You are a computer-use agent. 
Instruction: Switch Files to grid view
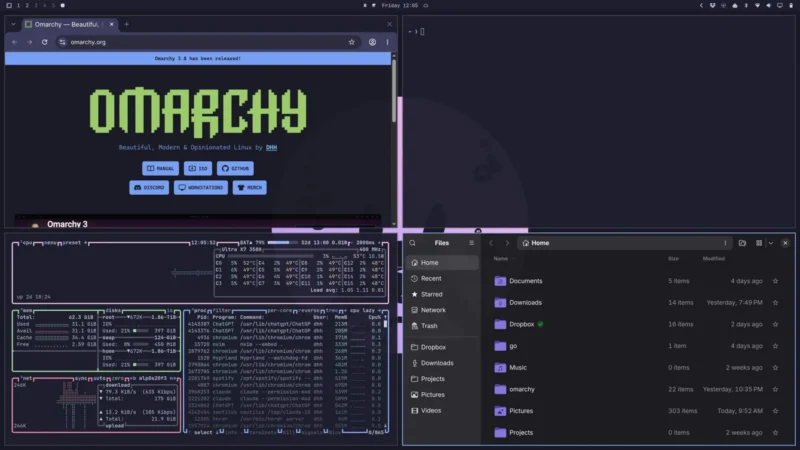(x=759, y=243)
